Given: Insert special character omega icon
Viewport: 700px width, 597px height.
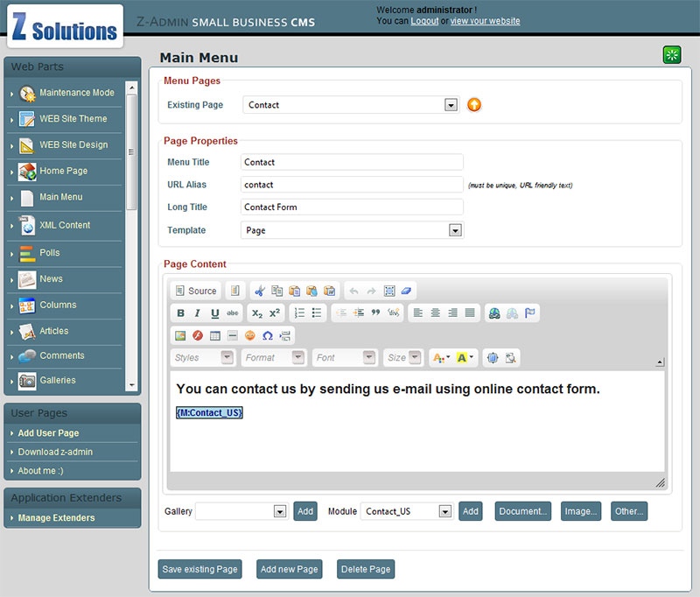Looking at the screenshot, I should (268, 335).
